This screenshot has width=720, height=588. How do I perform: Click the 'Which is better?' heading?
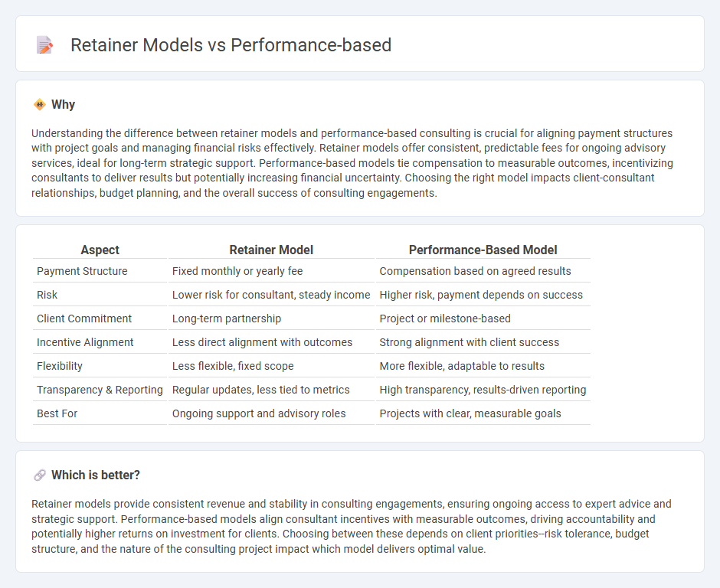click(96, 475)
